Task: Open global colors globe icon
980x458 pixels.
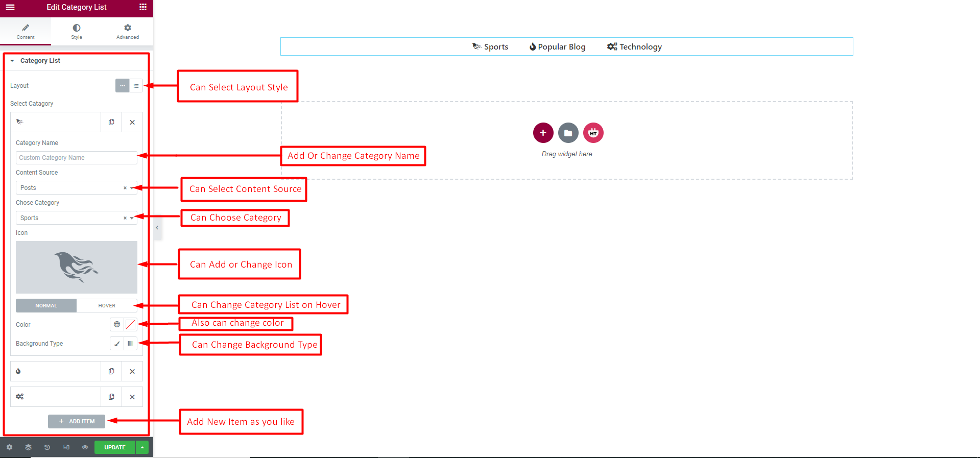Action: [x=117, y=324]
